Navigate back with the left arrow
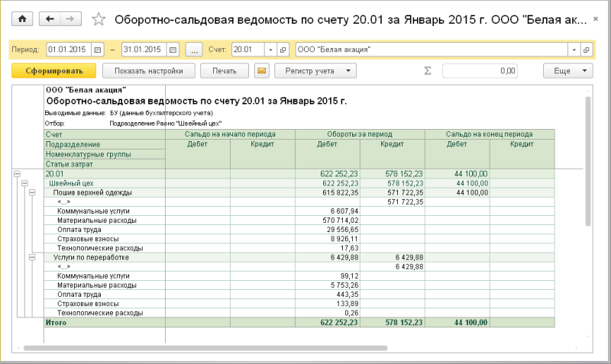The height and width of the screenshot is (364, 611). [x=50, y=18]
